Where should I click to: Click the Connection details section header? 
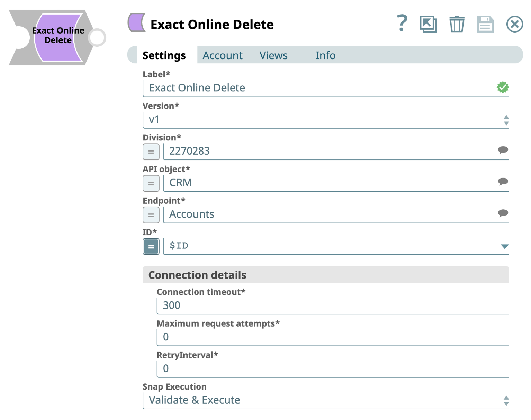pyautogui.click(x=326, y=275)
